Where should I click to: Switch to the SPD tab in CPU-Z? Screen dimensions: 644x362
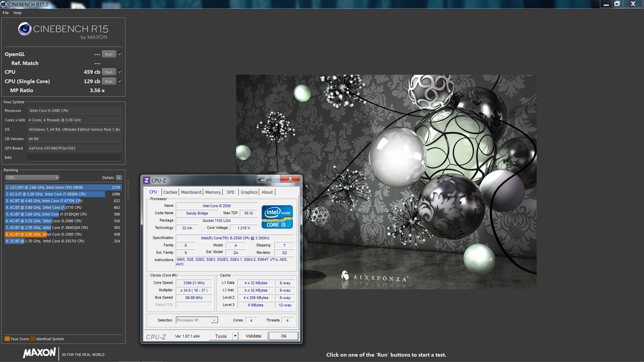(x=230, y=192)
